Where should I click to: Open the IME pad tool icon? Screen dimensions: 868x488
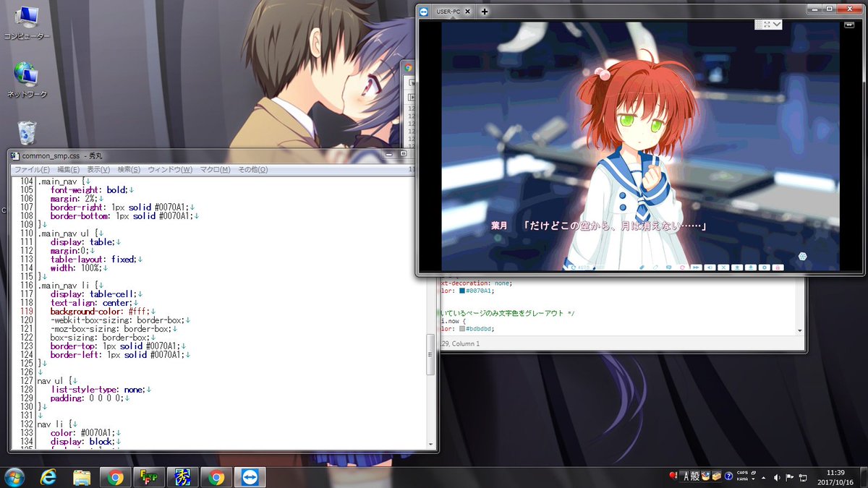click(705, 477)
